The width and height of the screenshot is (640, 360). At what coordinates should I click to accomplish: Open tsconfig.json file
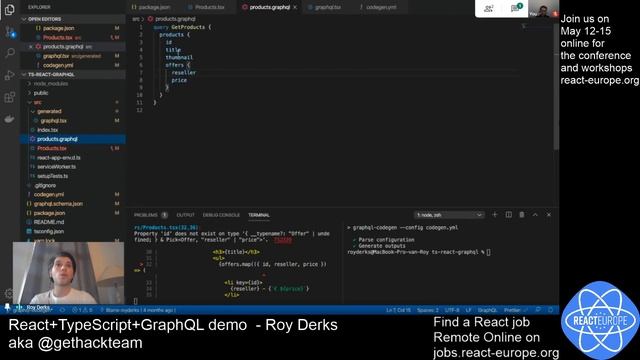click(49, 231)
